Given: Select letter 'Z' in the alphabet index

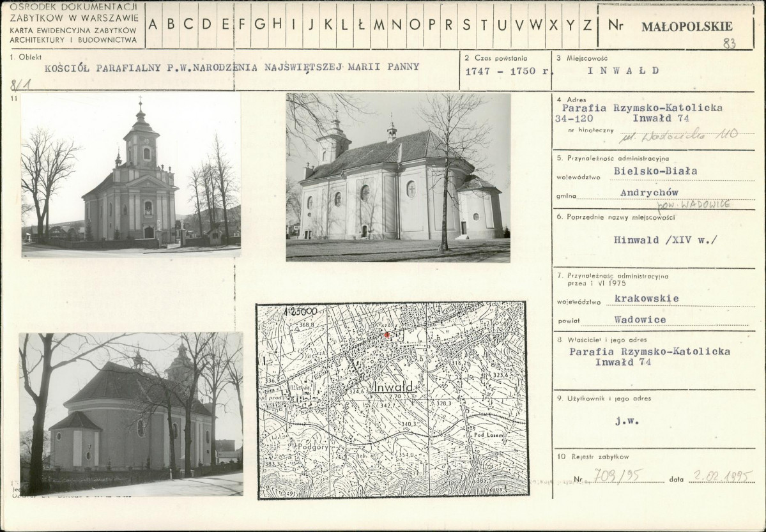Looking at the screenshot, I should pyautogui.click(x=588, y=24).
